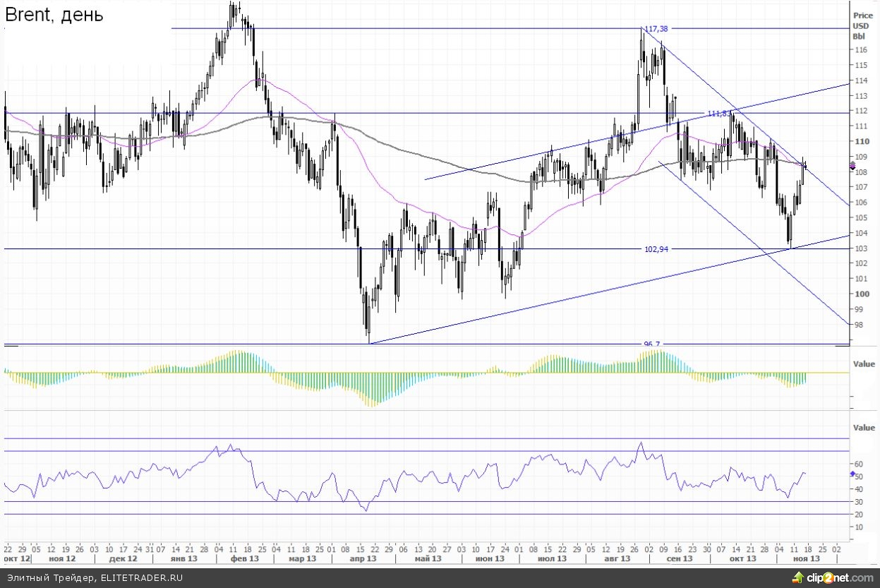Viewport: 880px width, 588px height.
Task: Select the 96,7 bottom level label
Action: 651,344
